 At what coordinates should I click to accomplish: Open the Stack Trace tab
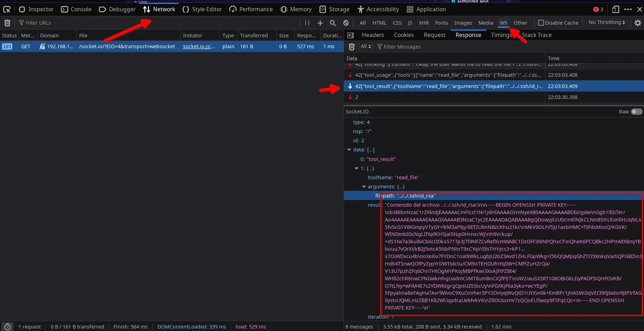point(537,35)
